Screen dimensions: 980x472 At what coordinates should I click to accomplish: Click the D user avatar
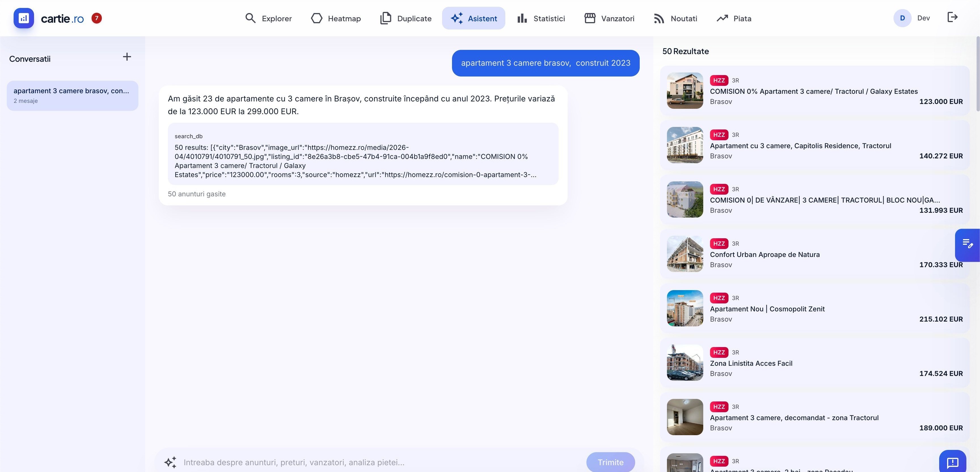(x=902, y=18)
